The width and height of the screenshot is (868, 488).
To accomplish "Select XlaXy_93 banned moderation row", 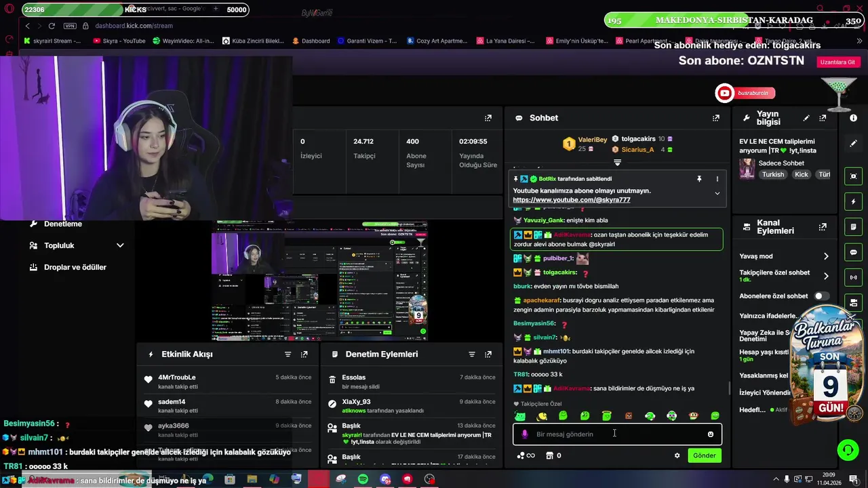I will tap(411, 406).
